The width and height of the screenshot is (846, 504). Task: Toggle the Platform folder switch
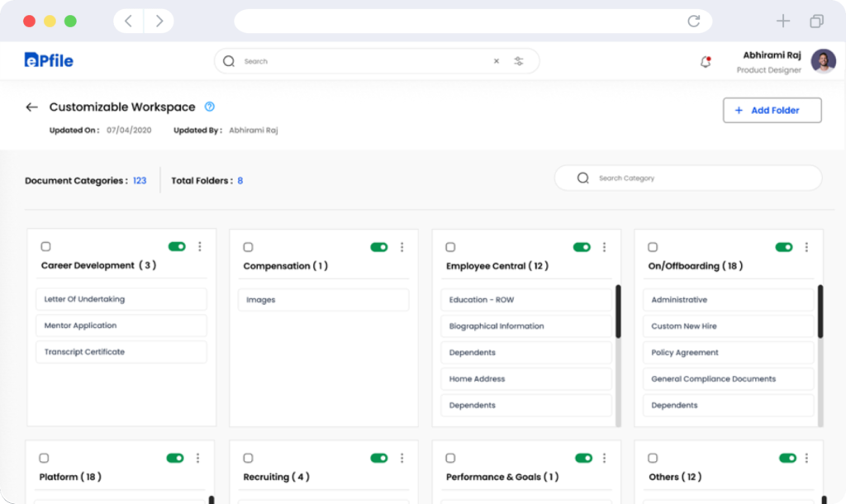pos(174,457)
